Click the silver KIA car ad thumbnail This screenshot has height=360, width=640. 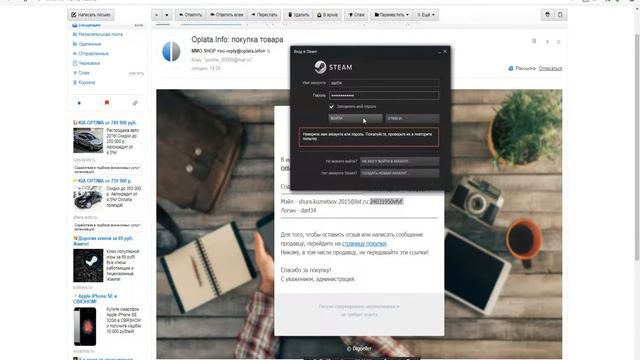88,140
